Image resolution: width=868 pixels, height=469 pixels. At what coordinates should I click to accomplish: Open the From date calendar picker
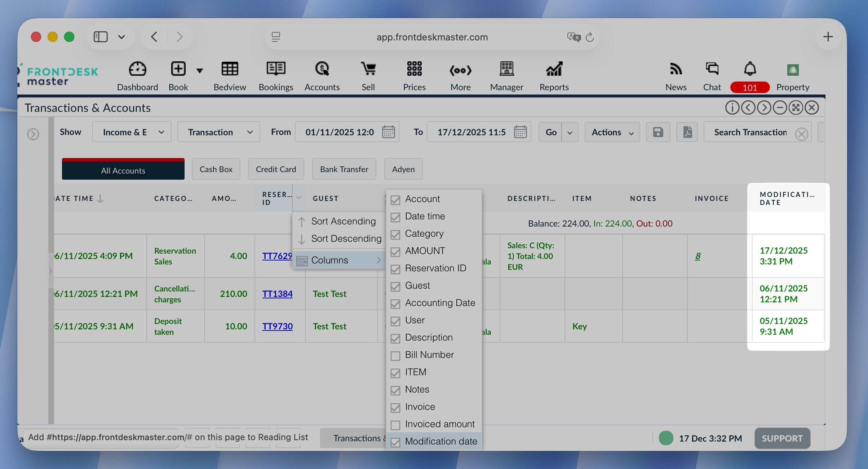(x=388, y=132)
